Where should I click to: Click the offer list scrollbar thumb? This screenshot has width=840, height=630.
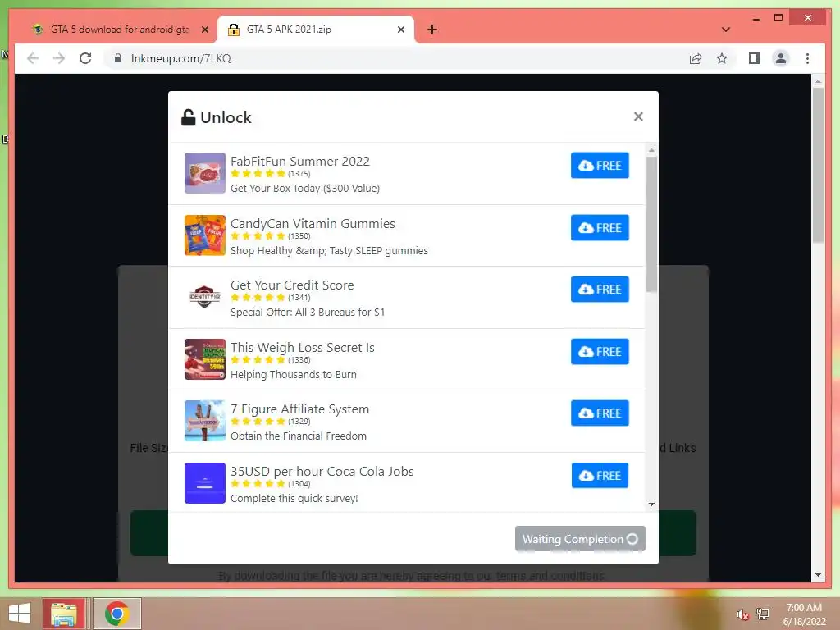click(x=651, y=224)
